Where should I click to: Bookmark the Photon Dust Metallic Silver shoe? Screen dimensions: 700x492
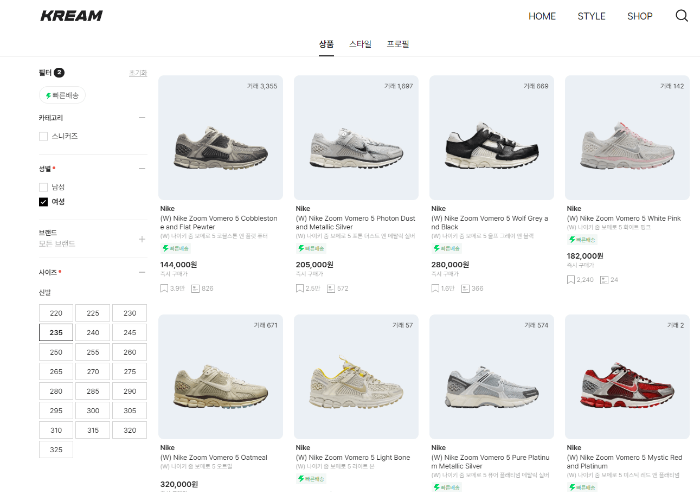point(300,288)
